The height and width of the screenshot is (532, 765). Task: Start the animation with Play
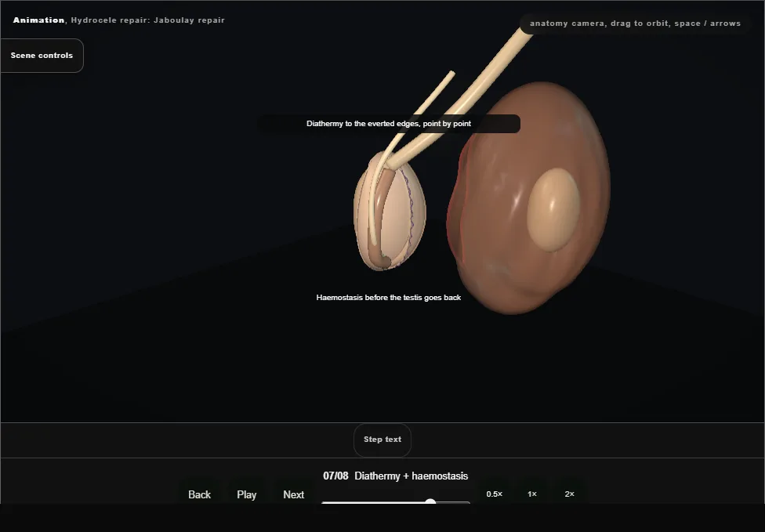(x=246, y=494)
